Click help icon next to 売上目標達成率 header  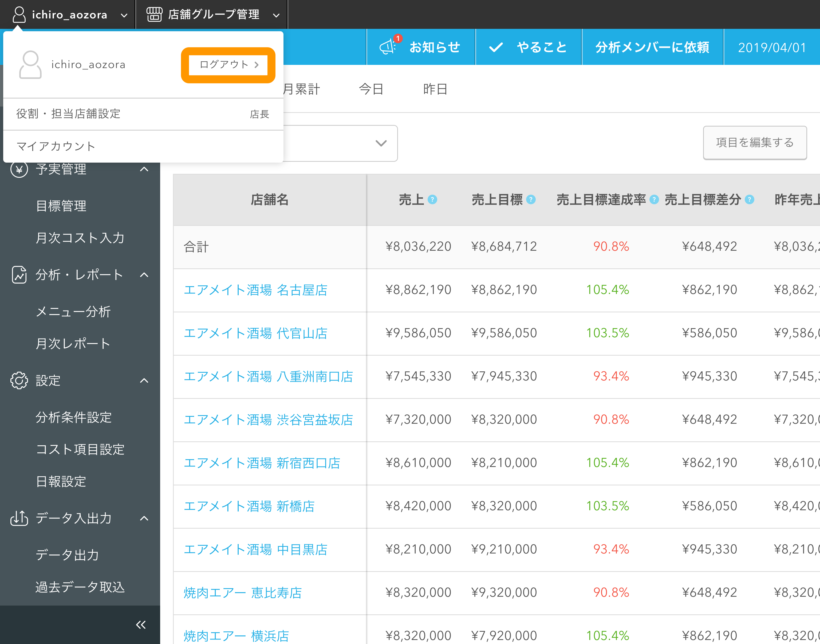(655, 199)
